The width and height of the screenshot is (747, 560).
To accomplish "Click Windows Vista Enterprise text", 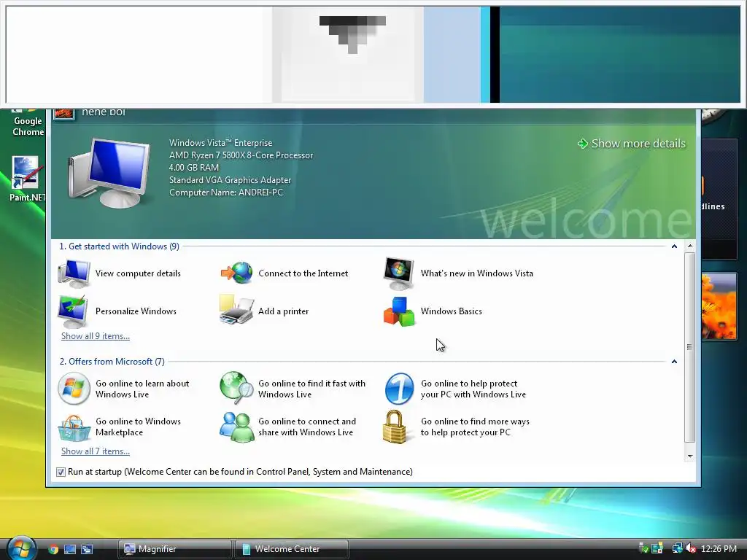I will [220, 143].
